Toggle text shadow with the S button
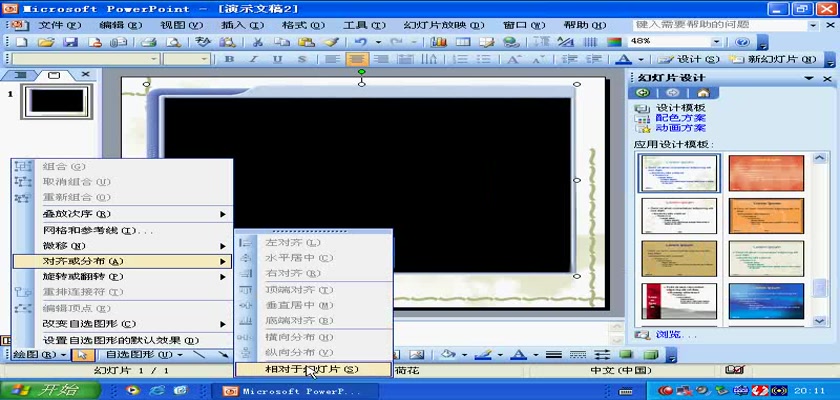The width and height of the screenshot is (840, 400). coord(302,59)
